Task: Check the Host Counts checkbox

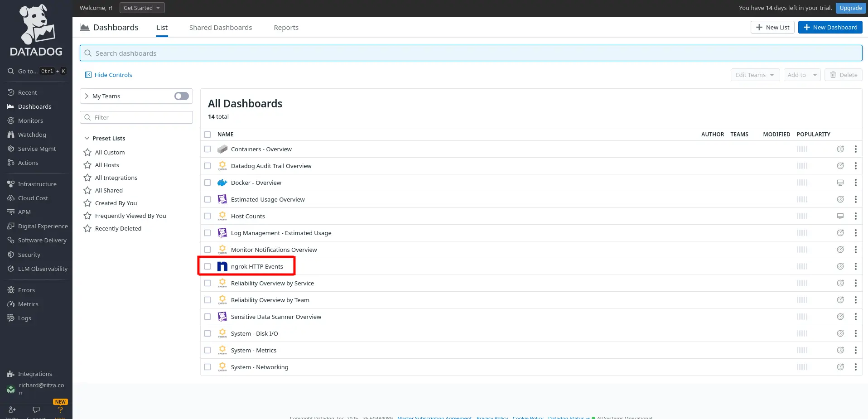Action: point(207,216)
